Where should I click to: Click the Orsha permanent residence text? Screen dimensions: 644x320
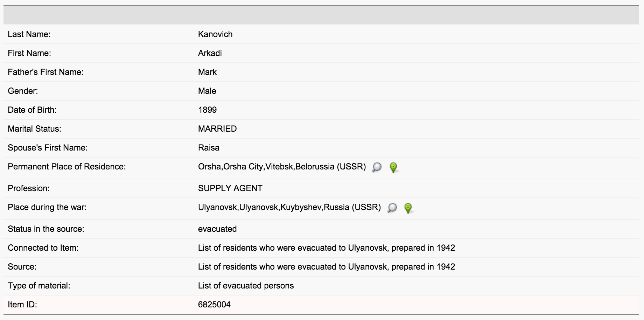(282, 167)
